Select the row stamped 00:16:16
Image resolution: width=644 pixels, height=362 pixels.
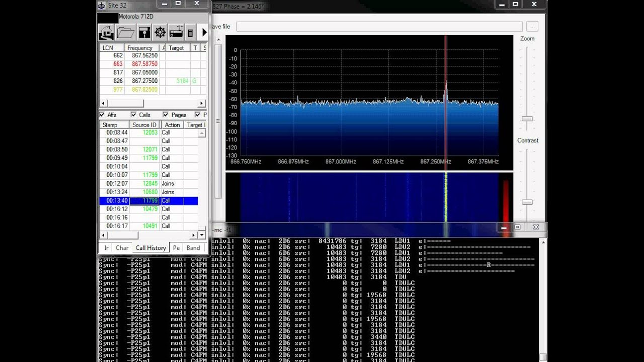(148, 218)
